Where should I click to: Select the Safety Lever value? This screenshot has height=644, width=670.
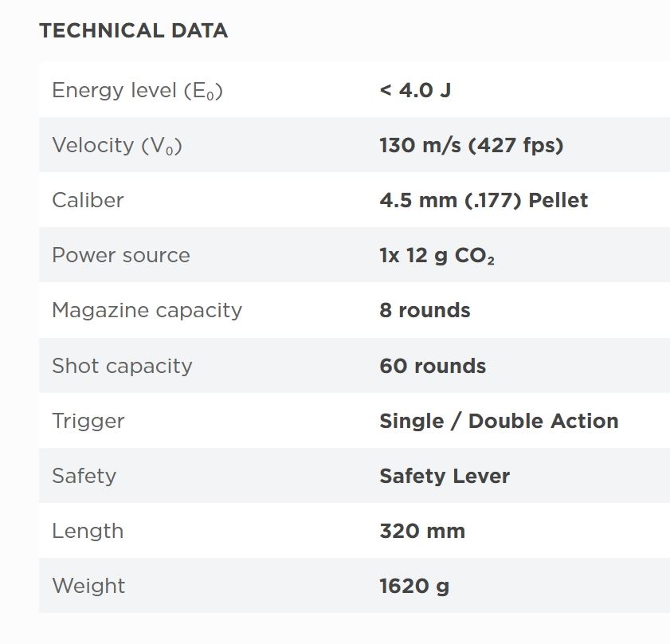coord(445,476)
